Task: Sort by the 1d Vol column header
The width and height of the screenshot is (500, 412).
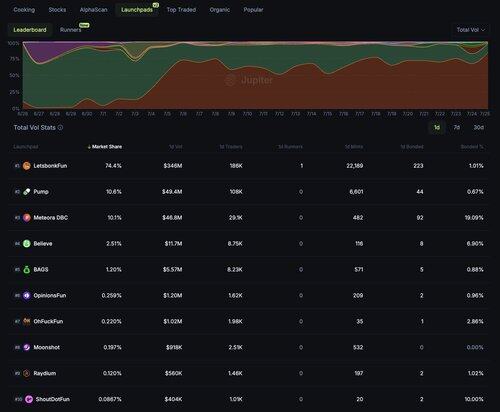Action: (x=175, y=147)
